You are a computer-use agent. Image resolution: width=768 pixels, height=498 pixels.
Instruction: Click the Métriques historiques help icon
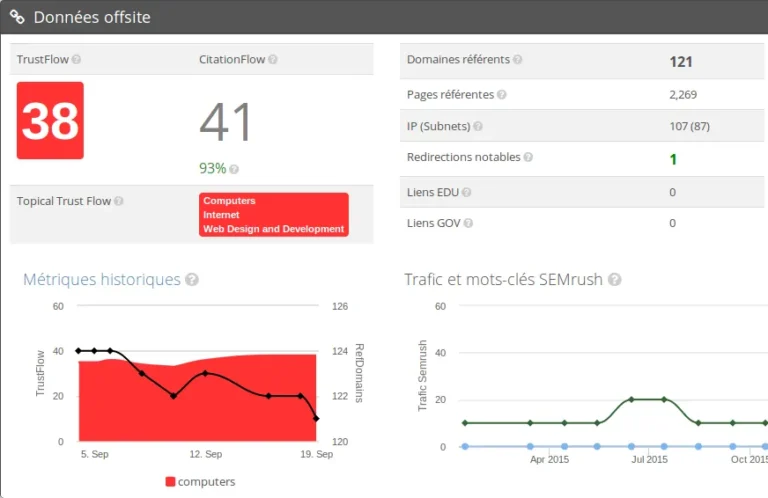(x=192, y=280)
